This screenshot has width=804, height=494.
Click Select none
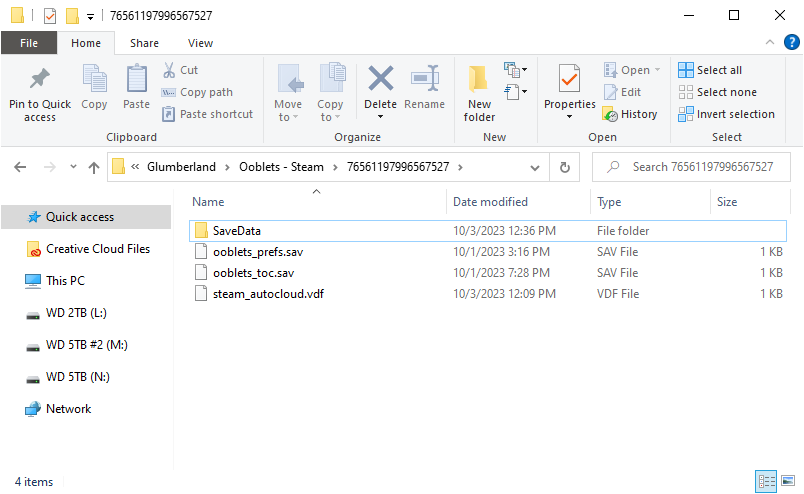[717, 92]
